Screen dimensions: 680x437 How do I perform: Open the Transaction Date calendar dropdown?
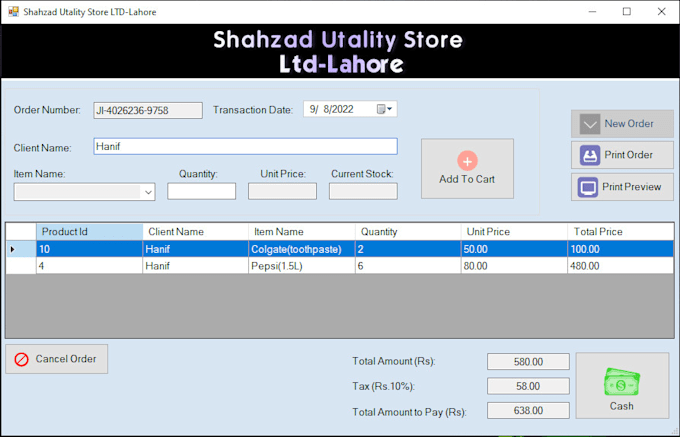(x=384, y=109)
